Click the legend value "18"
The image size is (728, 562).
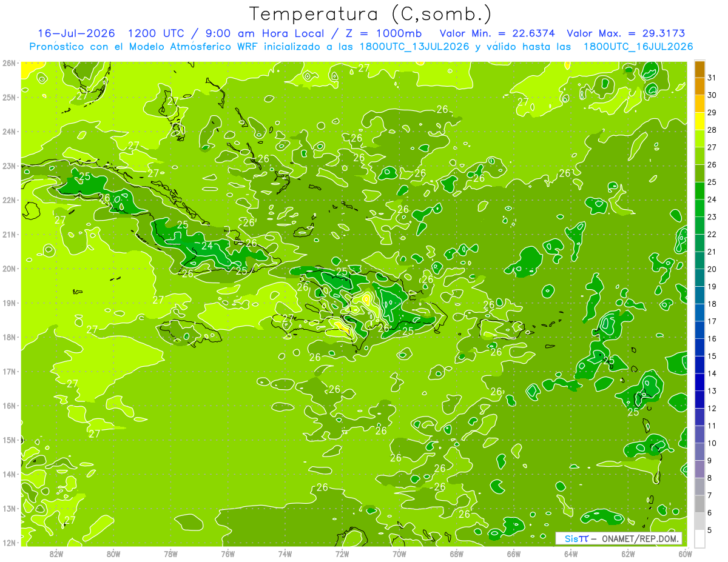(x=712, y=304)
